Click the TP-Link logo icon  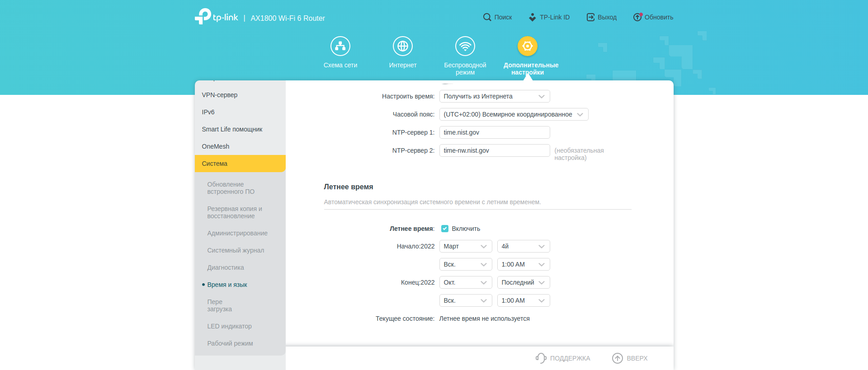tap(203, 16)
